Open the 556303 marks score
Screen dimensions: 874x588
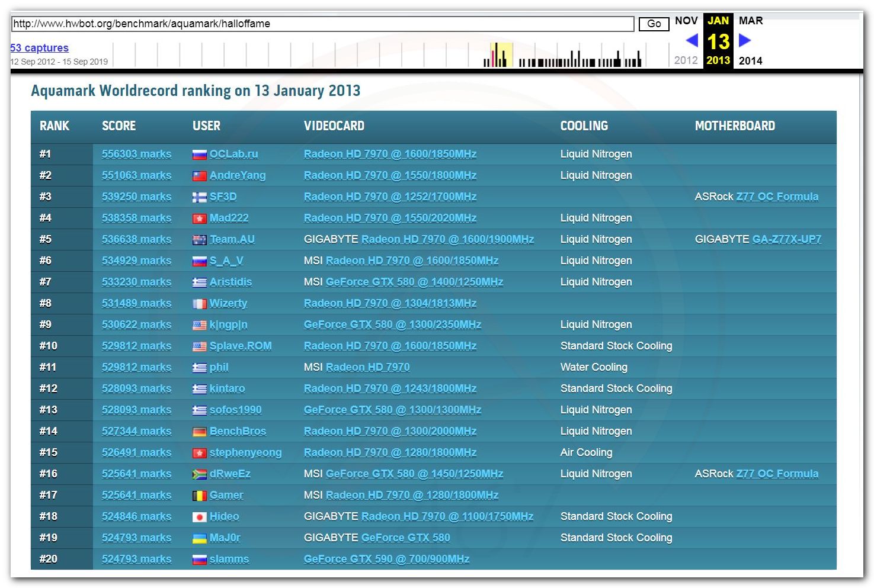[x=136, y=154]
